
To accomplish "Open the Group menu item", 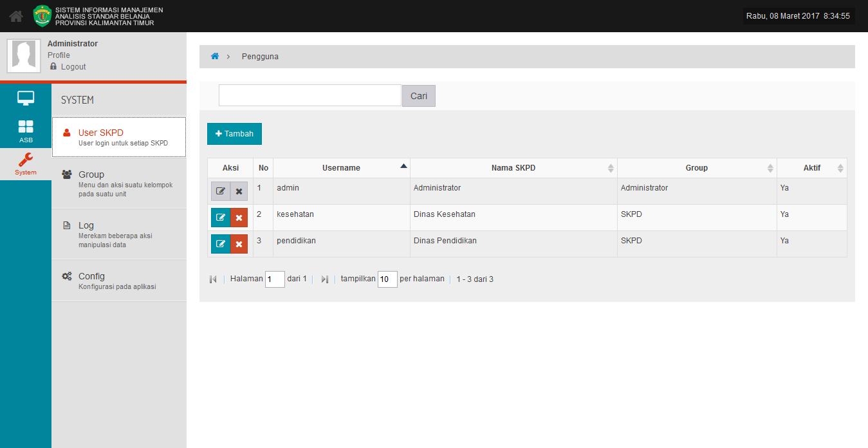I will pyautogui.click(x=91, y=174).
